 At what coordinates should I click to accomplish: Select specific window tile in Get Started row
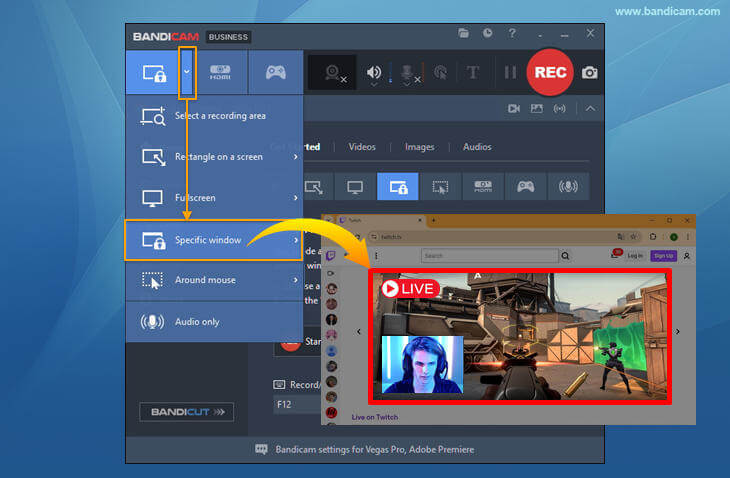click(398, 187)
